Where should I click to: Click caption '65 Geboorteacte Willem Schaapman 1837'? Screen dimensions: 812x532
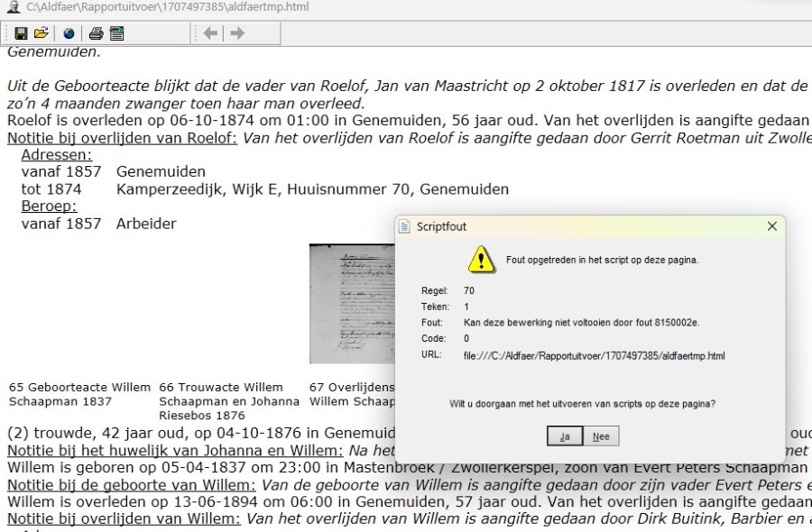click(79, 394)
